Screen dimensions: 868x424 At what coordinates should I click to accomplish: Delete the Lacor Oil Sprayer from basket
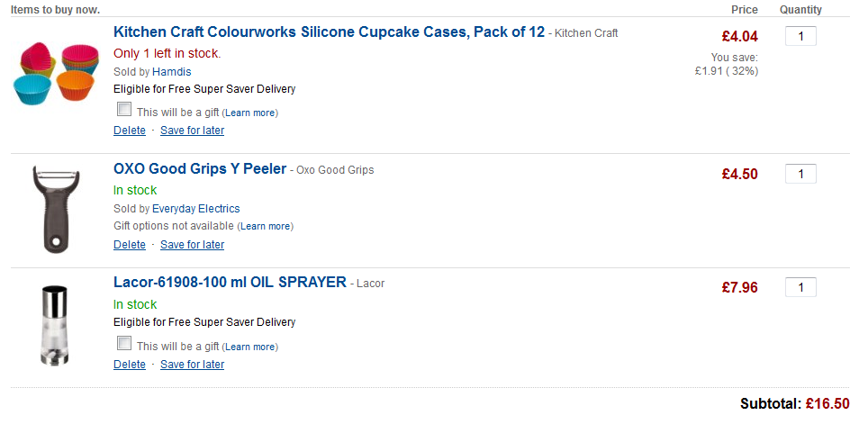[130, 365]
